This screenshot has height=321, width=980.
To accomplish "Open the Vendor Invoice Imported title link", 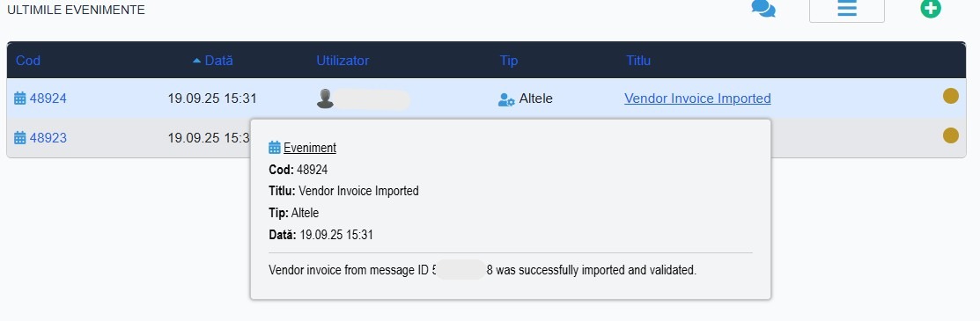I will 697,98.
